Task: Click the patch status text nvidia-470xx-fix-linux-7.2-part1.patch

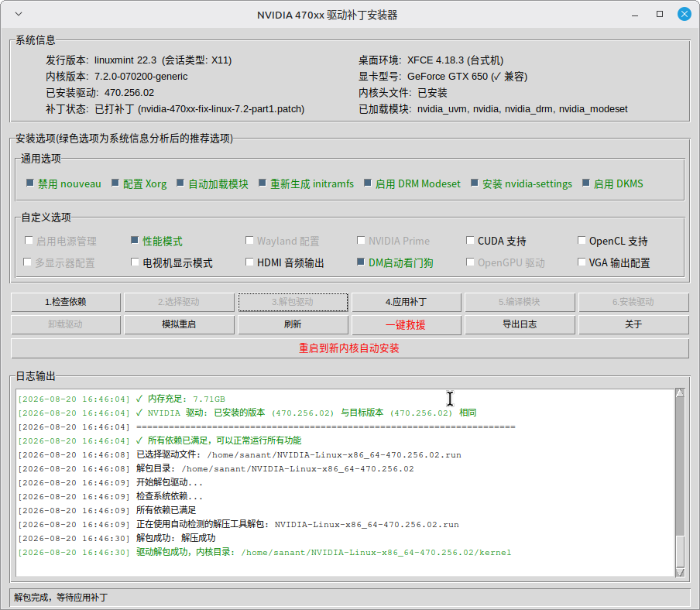Action: pyautogui.click(x=221, y=109)
